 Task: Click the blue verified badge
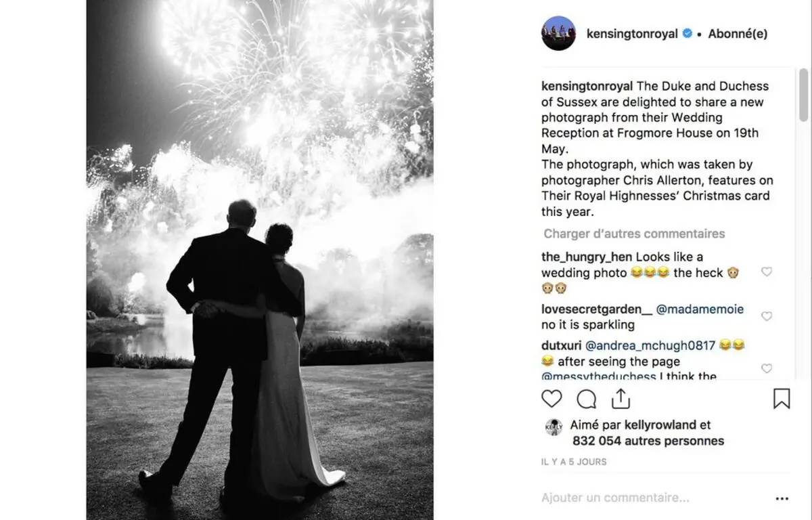click(687, 33)
